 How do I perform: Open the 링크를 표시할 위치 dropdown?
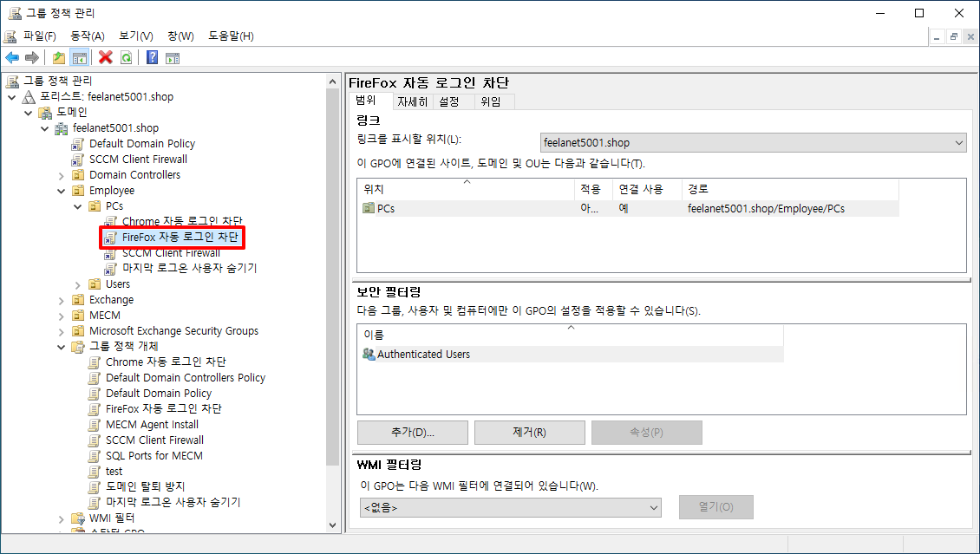click(x=753, y=143)
